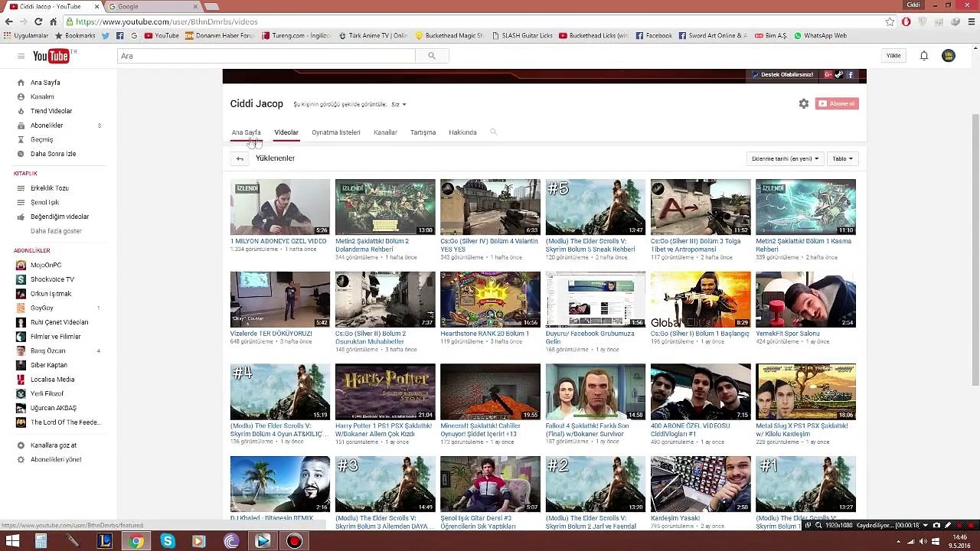Viewport: 980px width, 551px height.
Task: Open Minecraft Şaklattık thumbnail
Action: coord(490,392)
